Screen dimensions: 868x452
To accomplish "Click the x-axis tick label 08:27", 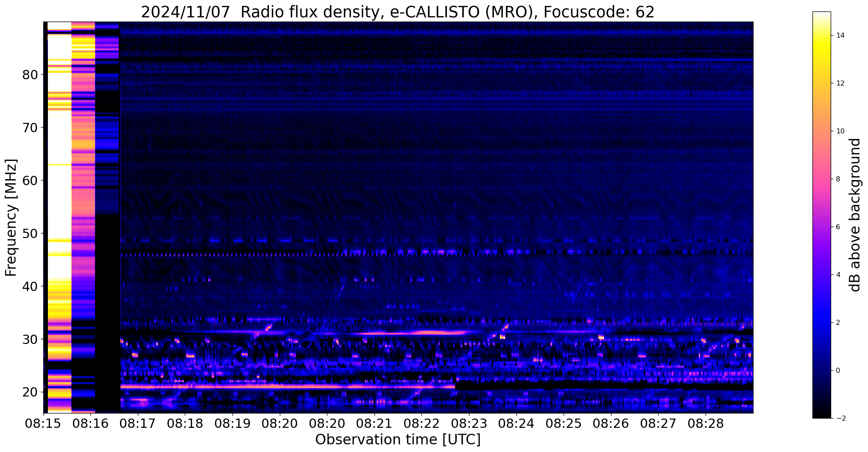I will (658, 424).
